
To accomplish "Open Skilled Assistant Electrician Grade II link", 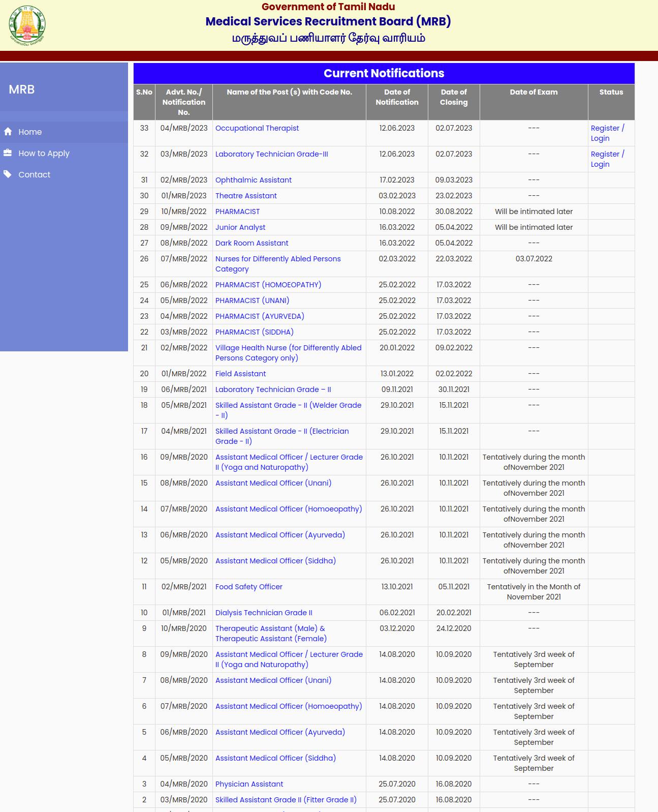I will tap(282, 436).
